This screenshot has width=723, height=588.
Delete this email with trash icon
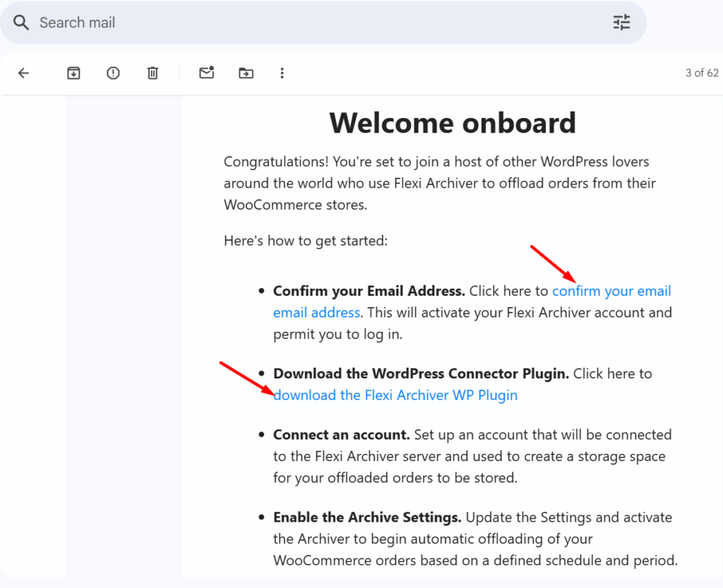153,73
